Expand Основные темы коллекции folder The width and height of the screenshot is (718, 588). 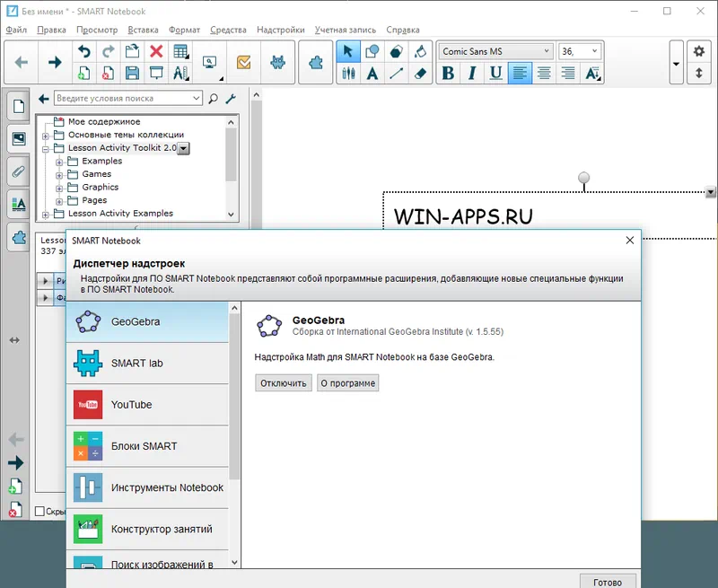(46, 136)
